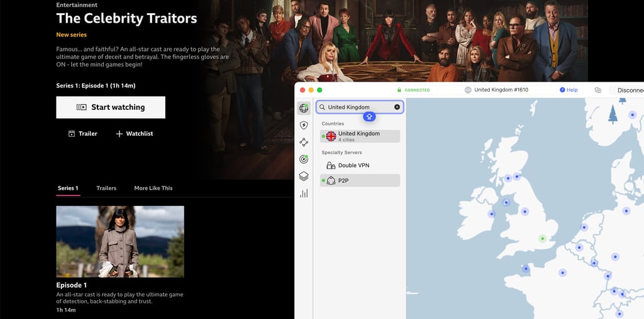Select the Dublin server dot in Ireland
The width and height of the screenshot is (644, 319).
(492, 214)
